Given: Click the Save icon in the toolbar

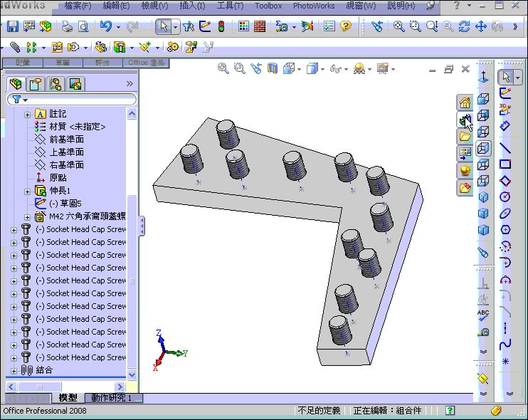Looking at the screenshot, I should [x=13, y=26].
